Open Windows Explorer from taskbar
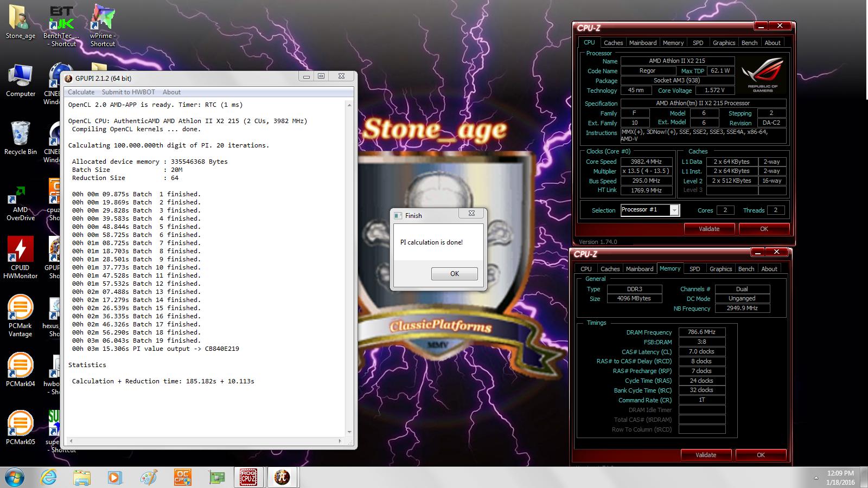 pos(82,477)
